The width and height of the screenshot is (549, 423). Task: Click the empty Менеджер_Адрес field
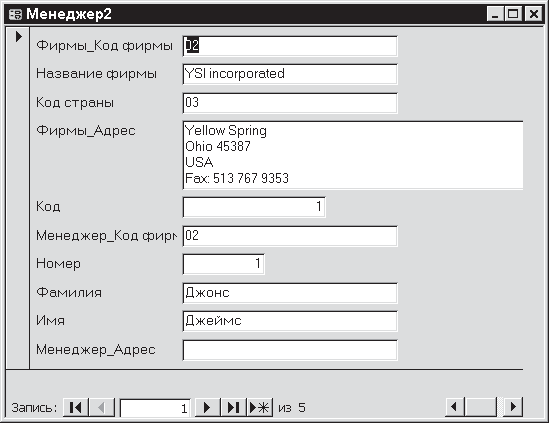coord(290,350)
